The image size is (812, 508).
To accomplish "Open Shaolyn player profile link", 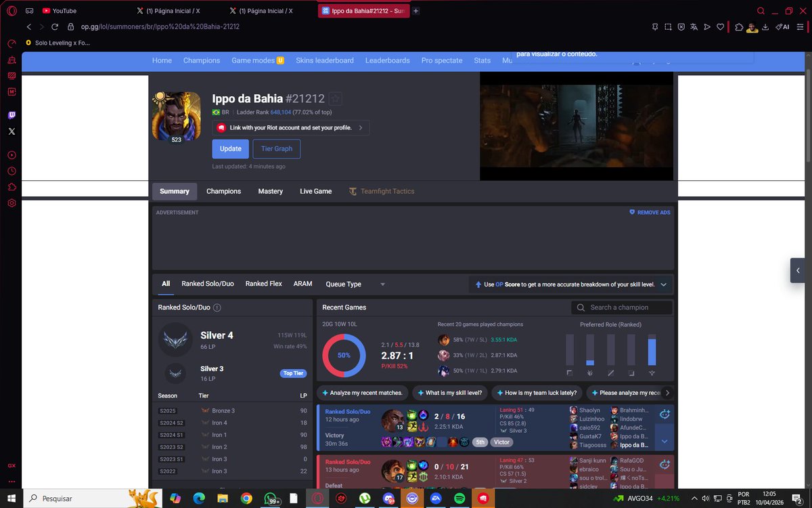I will coord(589,410).
